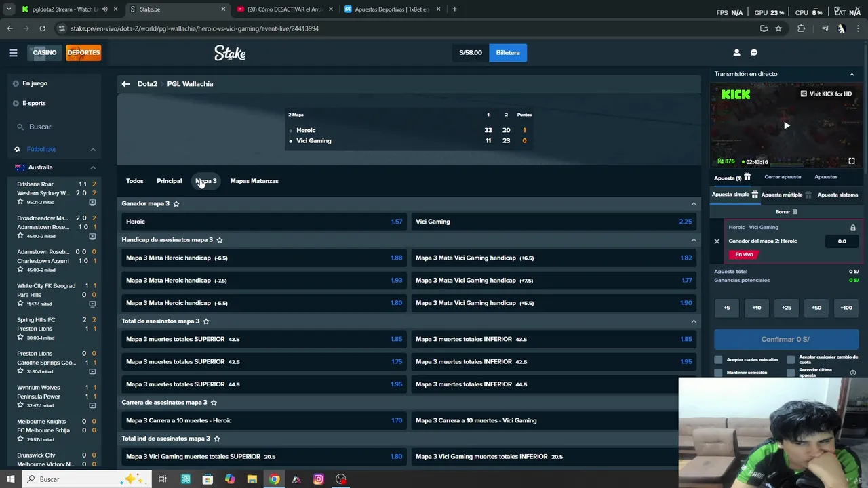Add +5 to the stake
The width and height of the screenshot is (868, 488).
click(727, 308)
